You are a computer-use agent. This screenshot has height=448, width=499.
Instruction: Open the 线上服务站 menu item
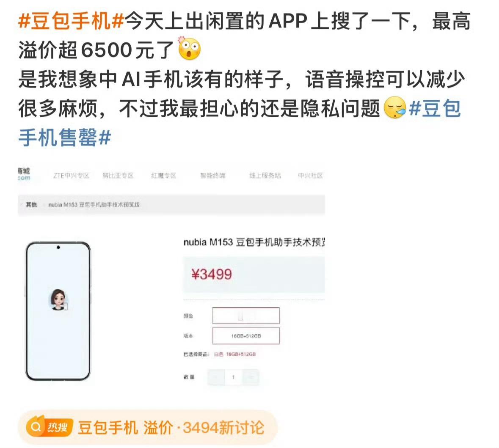click(x=265, y=176)
